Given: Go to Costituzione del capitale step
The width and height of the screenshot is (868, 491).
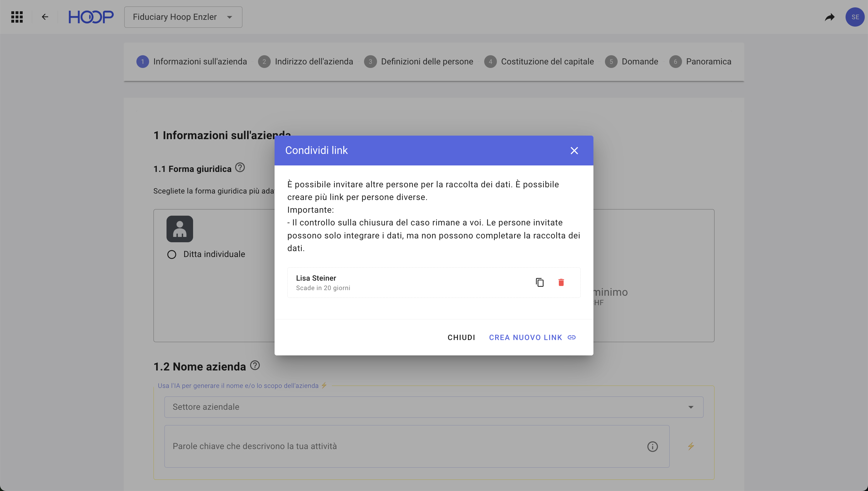Looking at the screenshot, I should (x=547, y=61).
